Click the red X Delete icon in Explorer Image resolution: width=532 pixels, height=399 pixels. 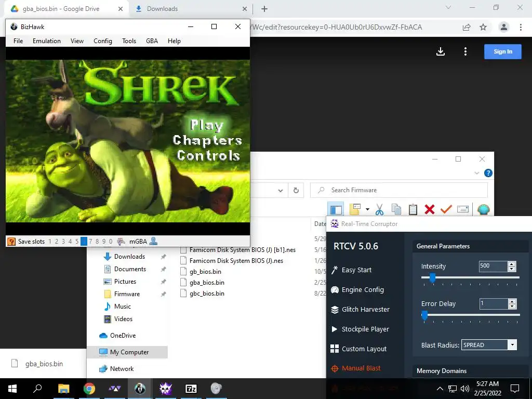430,209
